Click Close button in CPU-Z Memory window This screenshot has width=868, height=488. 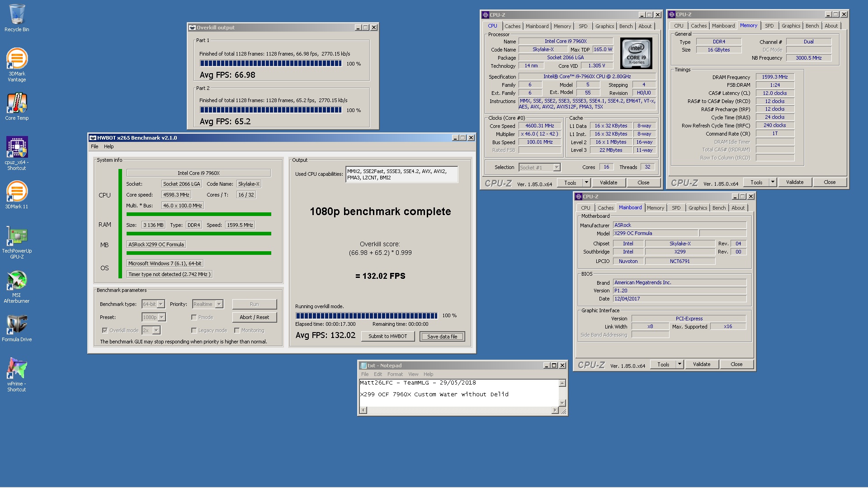tap(830, 182)
